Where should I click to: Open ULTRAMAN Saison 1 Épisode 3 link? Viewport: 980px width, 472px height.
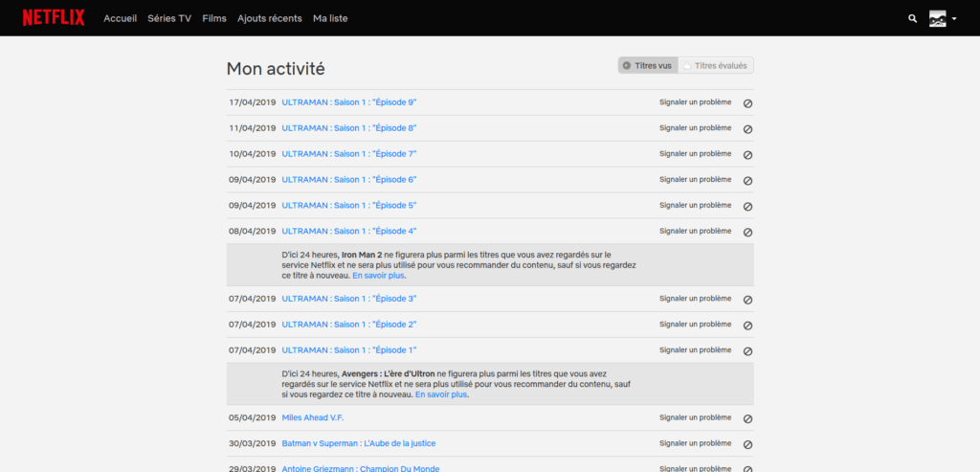click(x=348, y=299)
